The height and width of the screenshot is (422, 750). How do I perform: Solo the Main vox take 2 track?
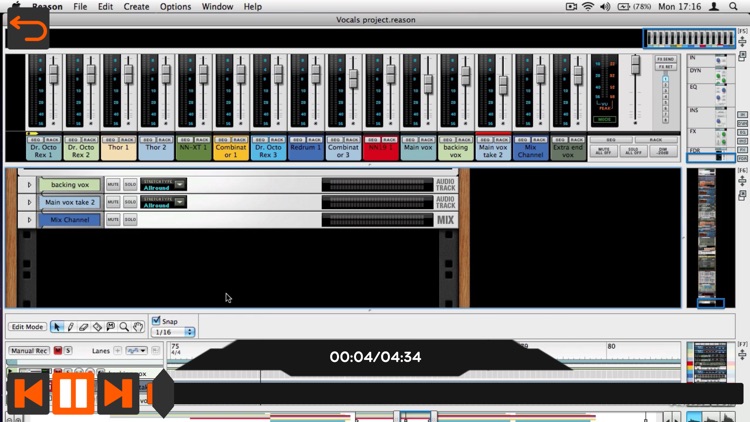click(130, 202)
